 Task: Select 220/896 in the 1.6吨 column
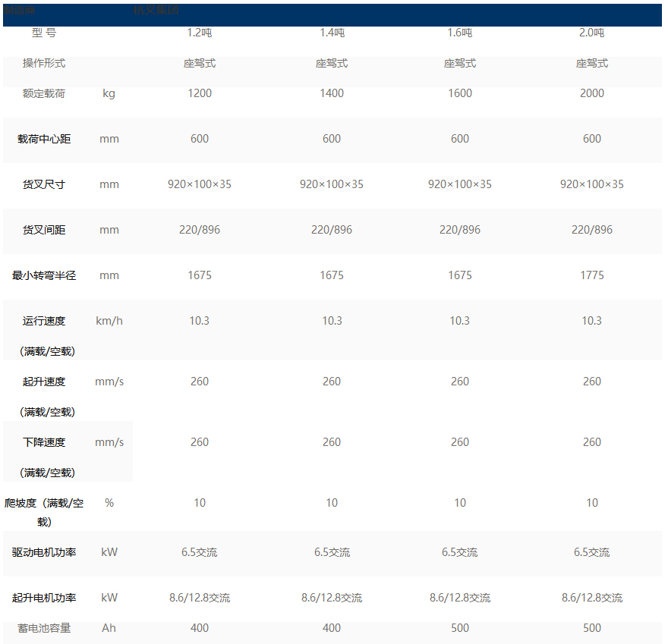(460, 230)
